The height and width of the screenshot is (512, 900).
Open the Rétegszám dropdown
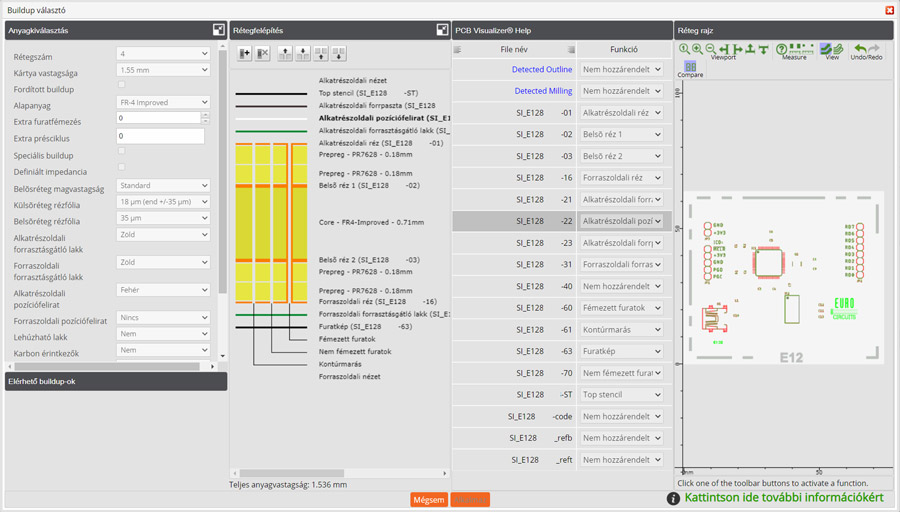[x=163, y=54]
